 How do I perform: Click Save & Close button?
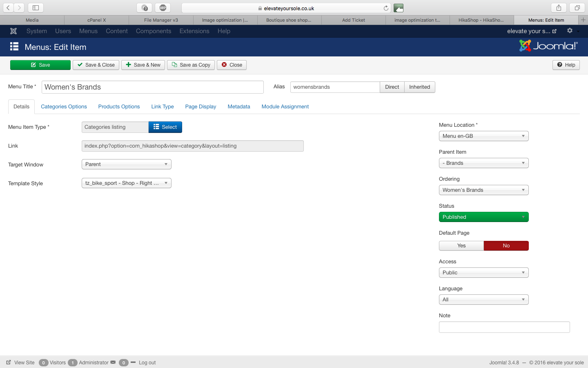pyautogui.click(x=96, y=65)
